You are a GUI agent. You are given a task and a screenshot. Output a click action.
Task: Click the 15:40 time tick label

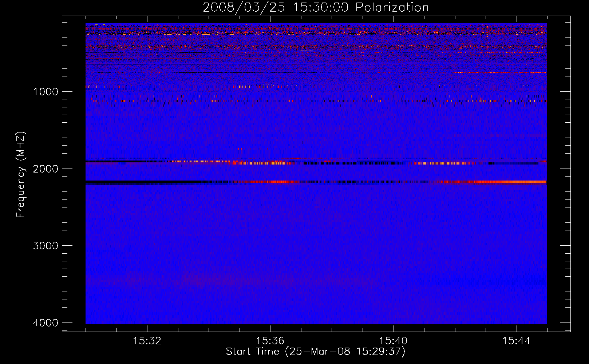coord(393,341)
